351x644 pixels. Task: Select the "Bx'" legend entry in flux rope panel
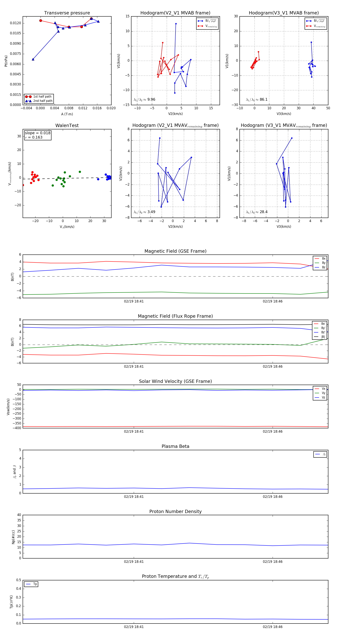point(320,324)
